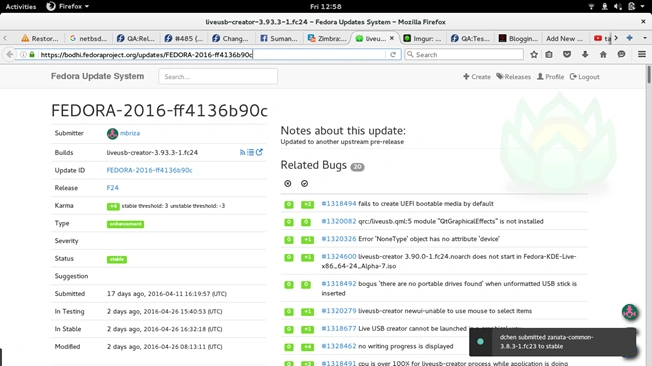Viewport: 652px width, 366px height.
Task: Open the Releases link in header
Action: pos(514,77)
